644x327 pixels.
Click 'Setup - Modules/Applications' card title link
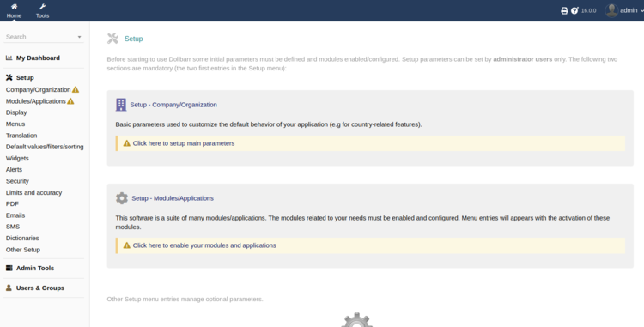(173, 198)
